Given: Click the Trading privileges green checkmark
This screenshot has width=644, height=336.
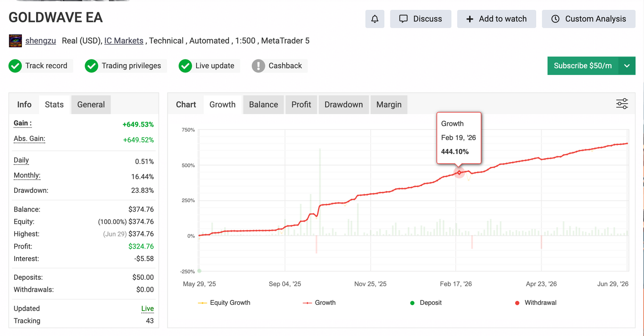Looking at the screenshot, I should tap(91, 66).
